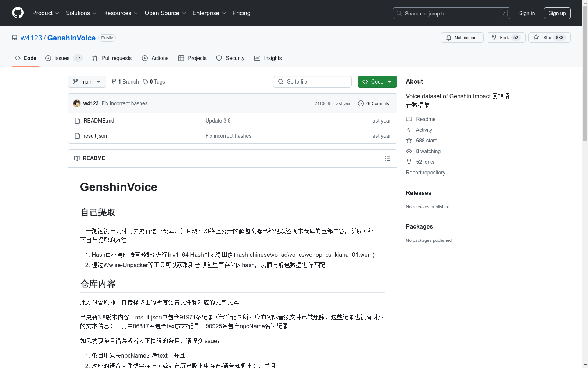Expand the Product menu

(x=46, y=13)
